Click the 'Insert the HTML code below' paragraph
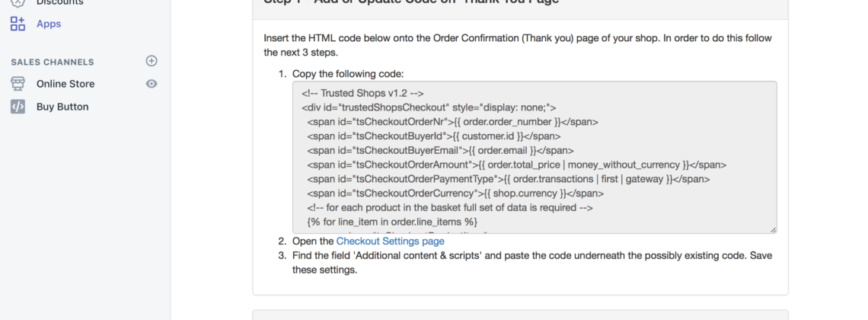The image size is (868, 320). click(x=519, y=46)
